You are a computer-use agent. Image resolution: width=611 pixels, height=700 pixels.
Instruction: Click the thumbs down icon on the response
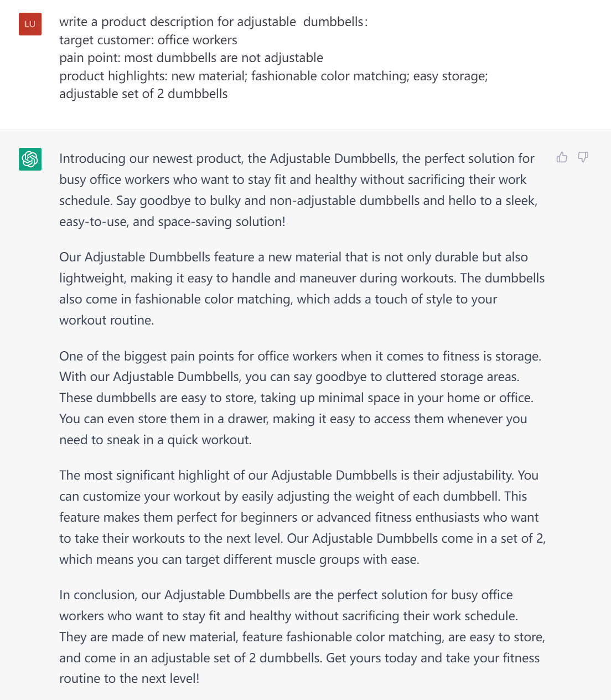click(x=583, y=158)
